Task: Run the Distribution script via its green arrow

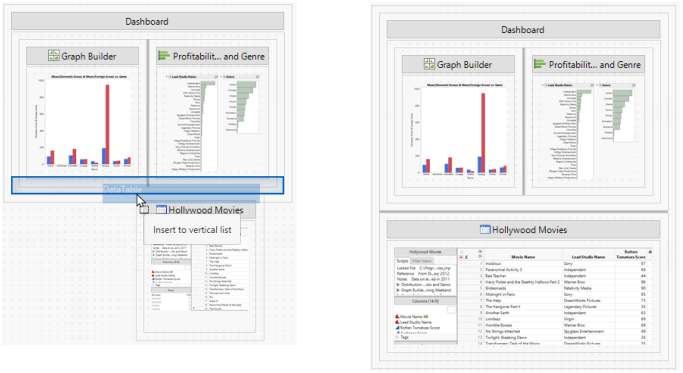Action: point(398,285)
